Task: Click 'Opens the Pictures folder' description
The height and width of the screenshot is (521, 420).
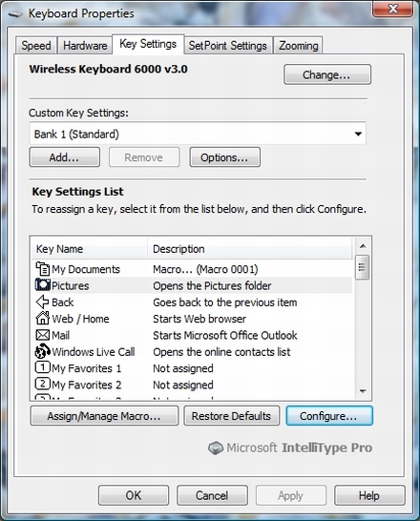Action: pyautogui.click(x=212, y=285)
